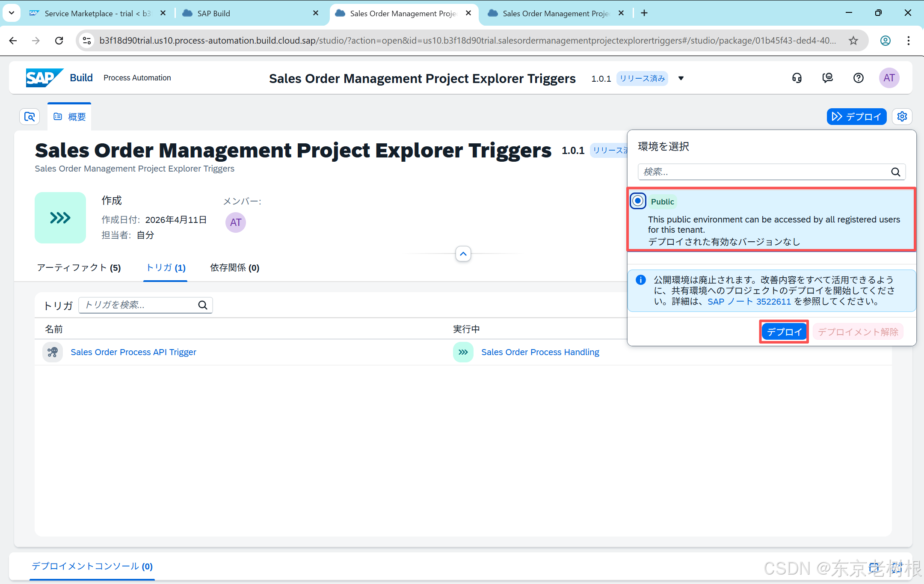The width and height of the screenshot is (924, 584).
Task: Switch to the SAP Build browser tab
Action: [x=250, y=13]
